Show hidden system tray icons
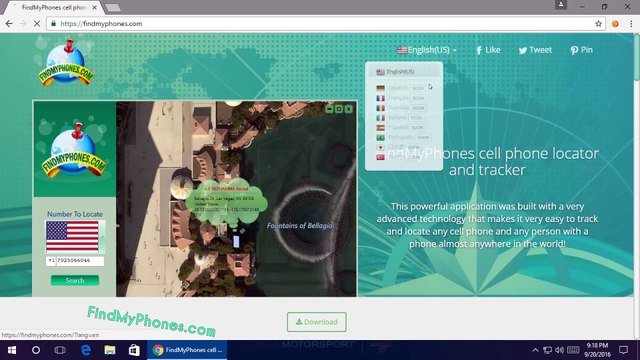The image size is (640, 360). coord(535,350)
